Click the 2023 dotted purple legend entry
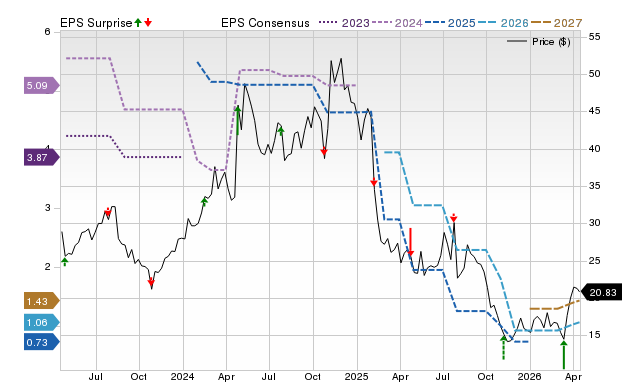Image resolution: width=640 pixels, height=382 pixels. tap(344, 23)
